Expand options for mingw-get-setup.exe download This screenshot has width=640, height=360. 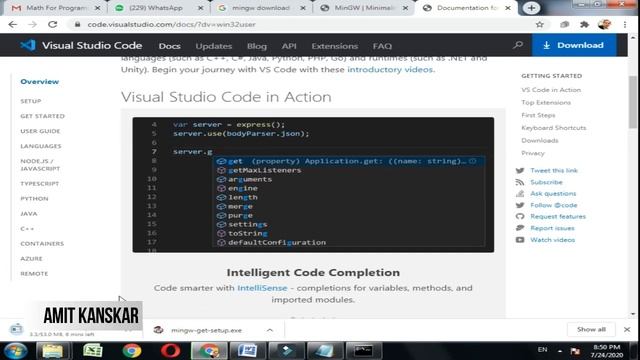coord(270,330)
